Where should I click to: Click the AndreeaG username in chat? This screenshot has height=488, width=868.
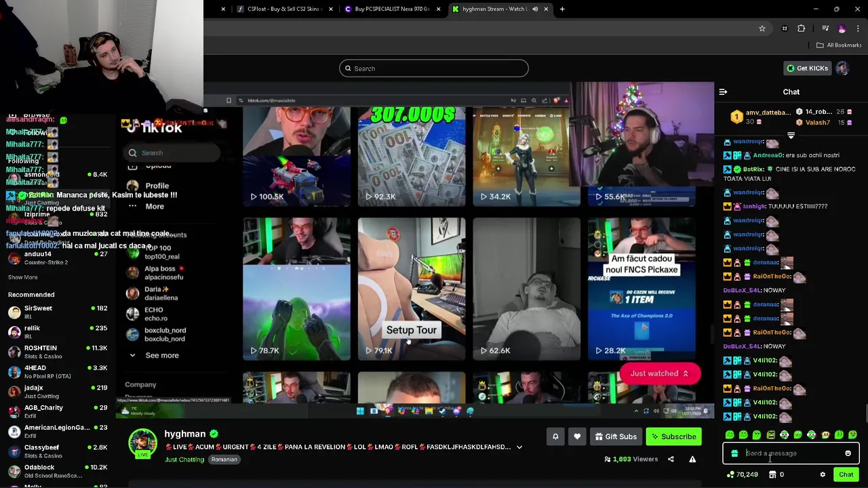tap(768, 155)
